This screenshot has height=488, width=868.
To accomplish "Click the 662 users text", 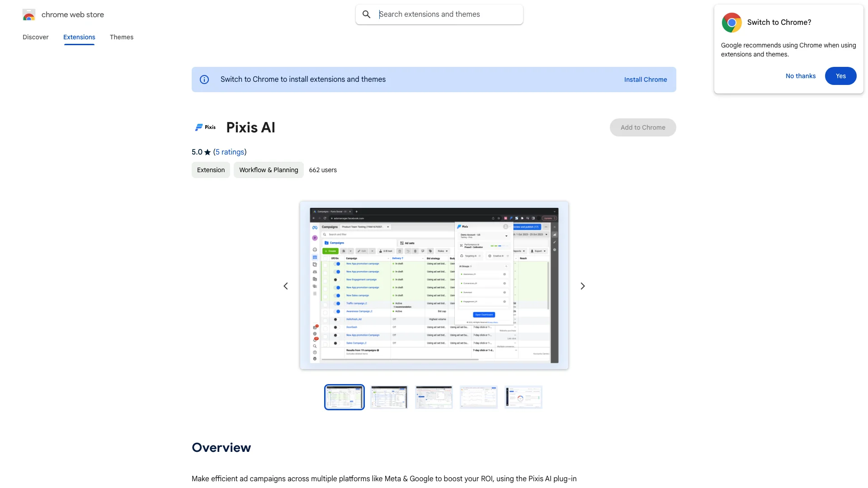I will 323,170.
